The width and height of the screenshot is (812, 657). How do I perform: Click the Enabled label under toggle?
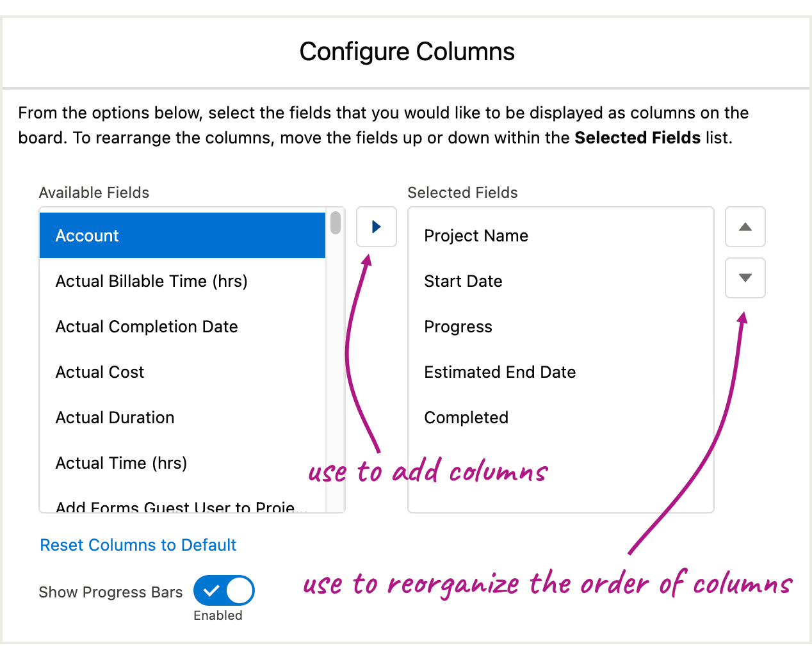point(218,615)
